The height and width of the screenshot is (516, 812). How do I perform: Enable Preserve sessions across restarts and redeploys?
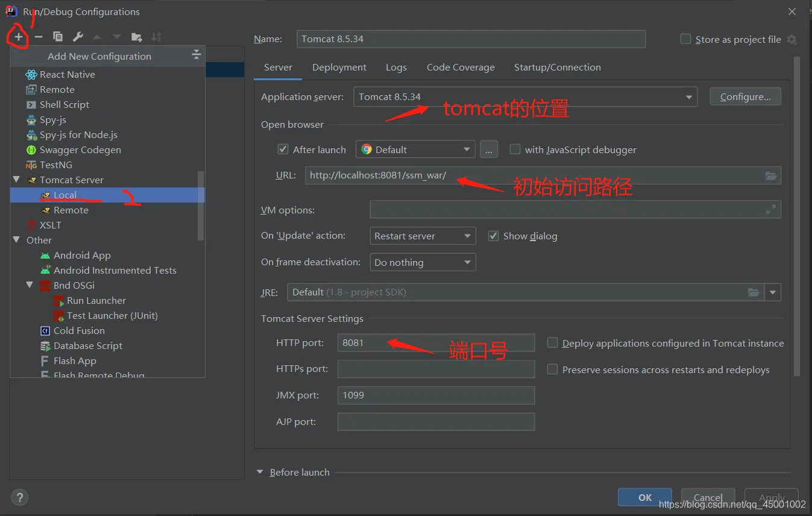pyautogui.click(x=552, y=370)
